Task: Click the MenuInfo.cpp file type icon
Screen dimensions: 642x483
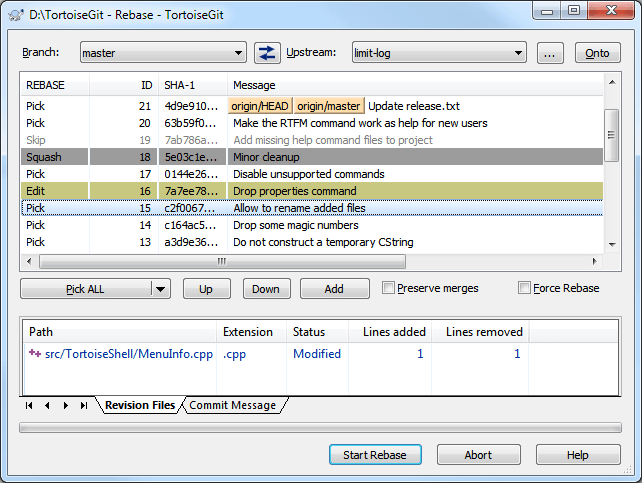Action: [35, 353]
